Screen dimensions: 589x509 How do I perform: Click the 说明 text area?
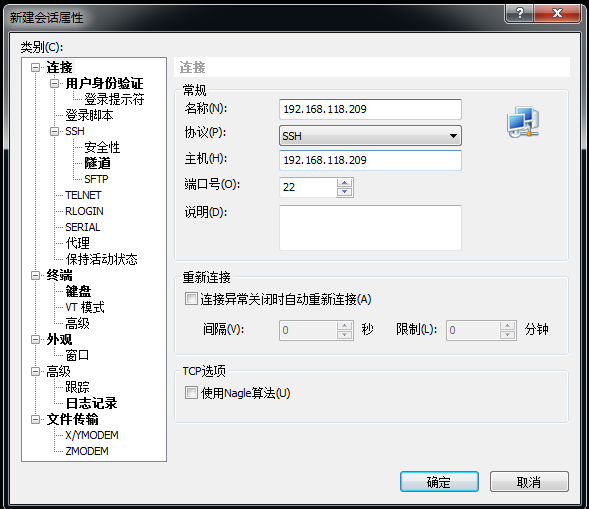(x=370, y=228)
